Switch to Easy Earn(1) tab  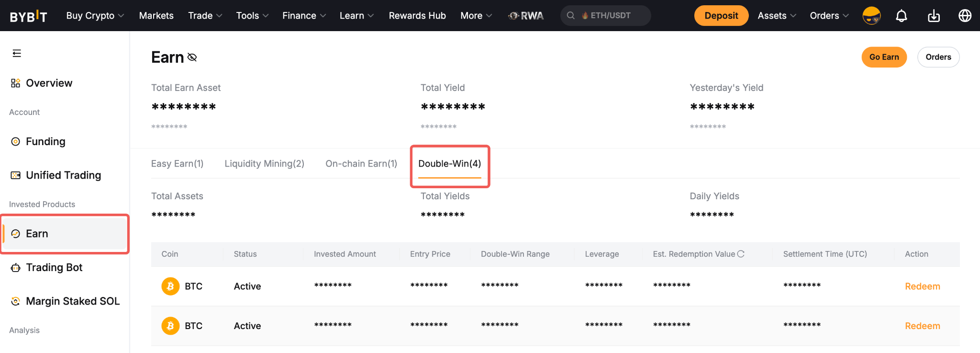(x=178, y=164)
